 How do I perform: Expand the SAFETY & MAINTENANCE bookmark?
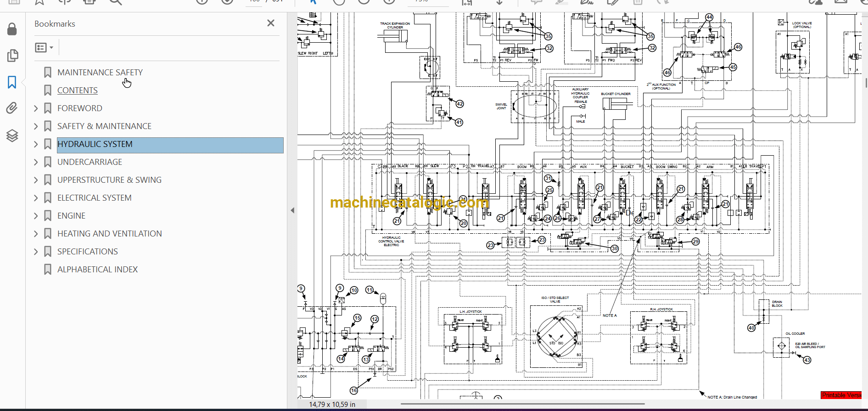[36, 126]
